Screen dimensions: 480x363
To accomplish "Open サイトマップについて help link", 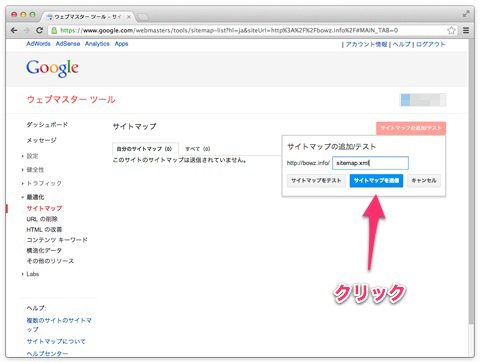I will click(x=56, y=341).
